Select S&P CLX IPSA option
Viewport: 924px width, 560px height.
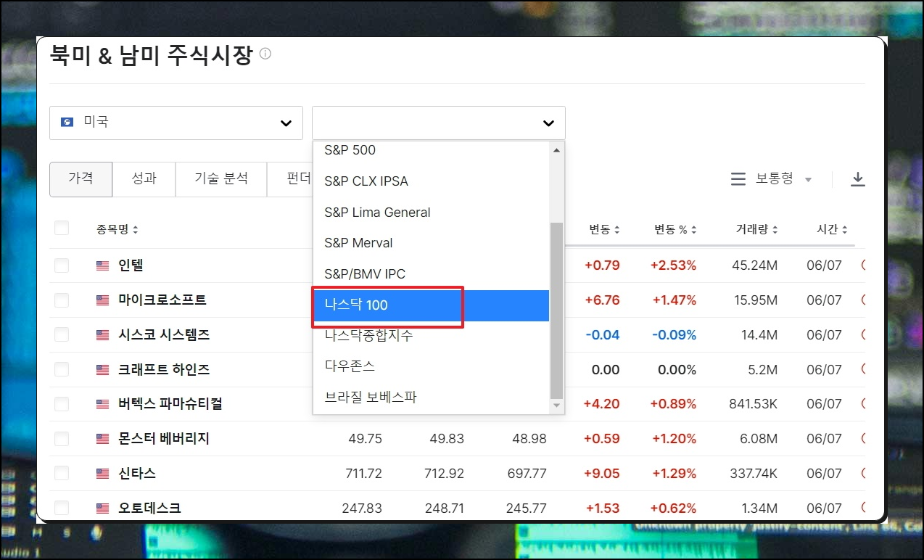coord(431,181)
